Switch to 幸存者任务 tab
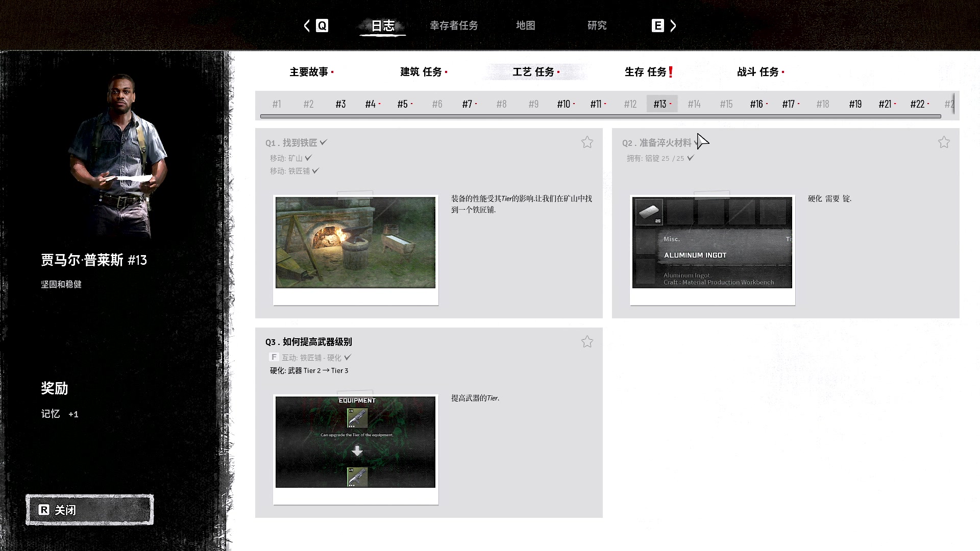The width and height of the screenshot is (980, 551). [x=454, y=26]
